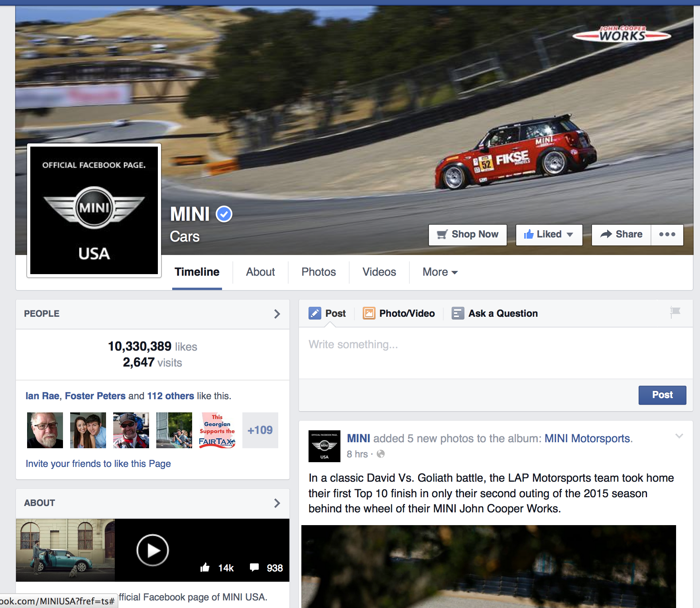Click the Share button

pos(621,235)
